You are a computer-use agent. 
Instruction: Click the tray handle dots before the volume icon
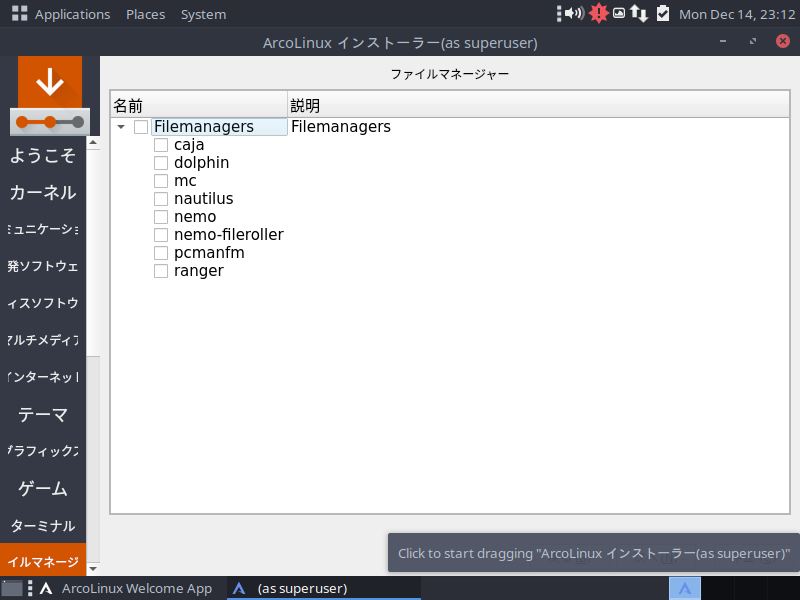[559, 14]
